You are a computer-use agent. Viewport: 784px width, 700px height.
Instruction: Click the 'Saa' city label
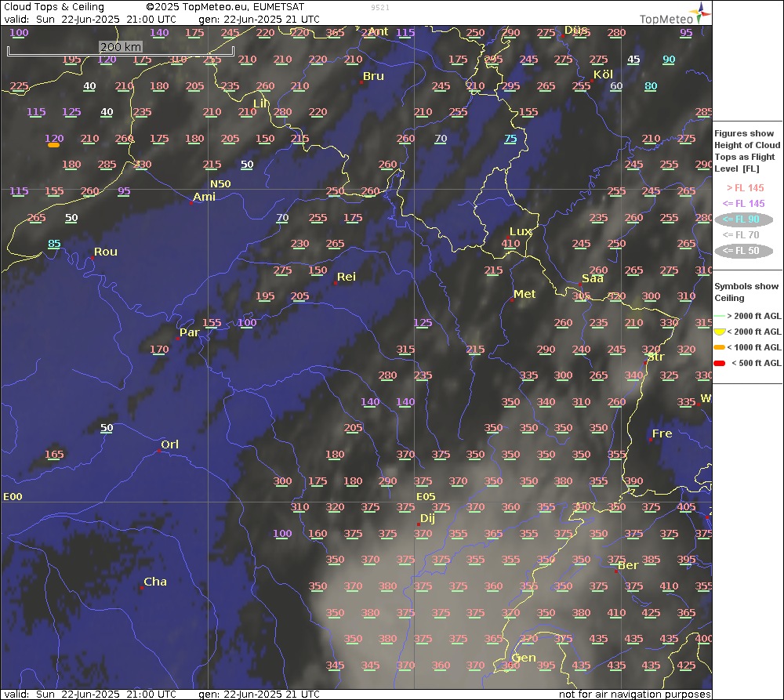(593, 278)
